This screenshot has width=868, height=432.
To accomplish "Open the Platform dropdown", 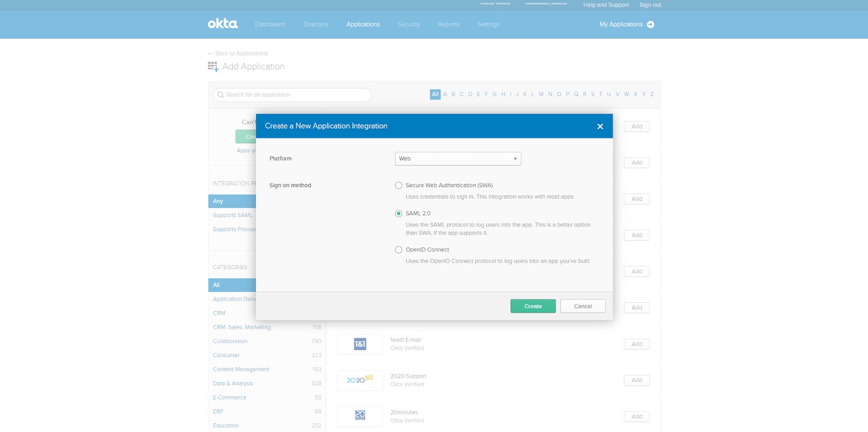I will pos(458,159).
